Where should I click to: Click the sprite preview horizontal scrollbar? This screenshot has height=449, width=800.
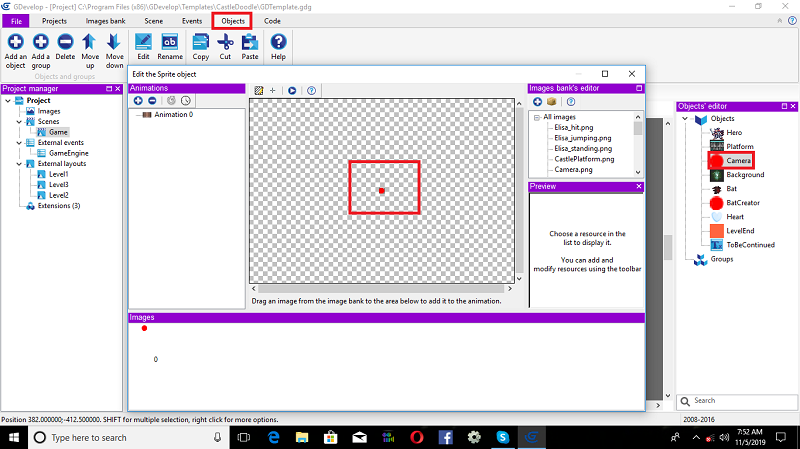[x=382, y=289]
